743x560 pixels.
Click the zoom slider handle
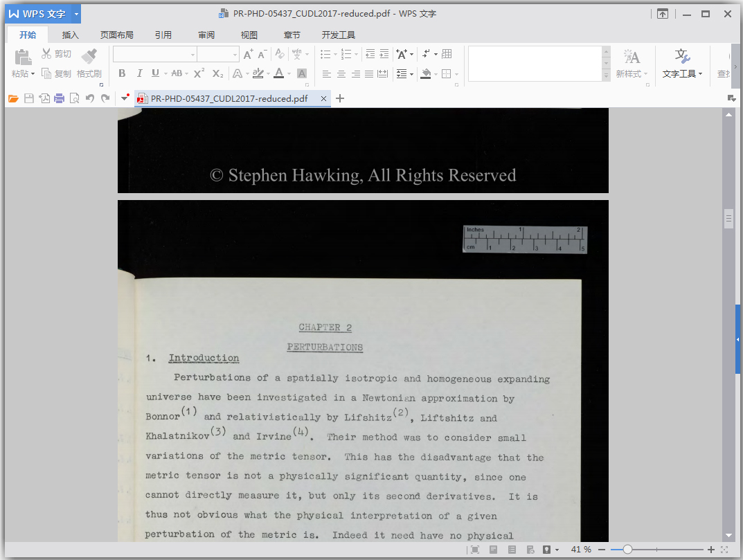coord(627,550)
